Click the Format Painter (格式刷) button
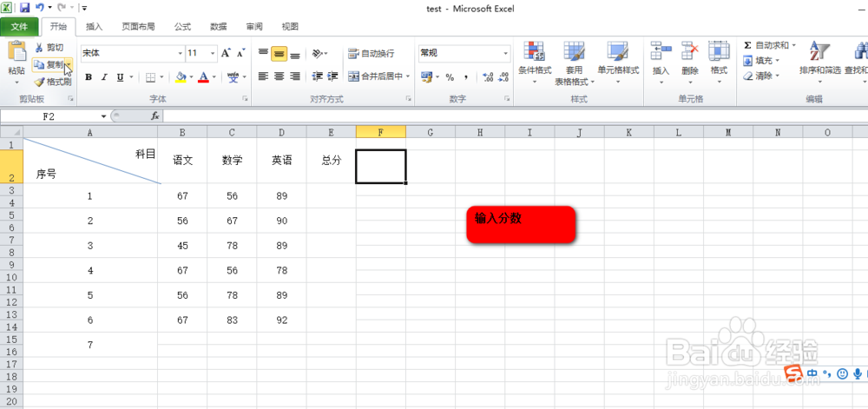This screenshot has height=409, width=868. 52,82
